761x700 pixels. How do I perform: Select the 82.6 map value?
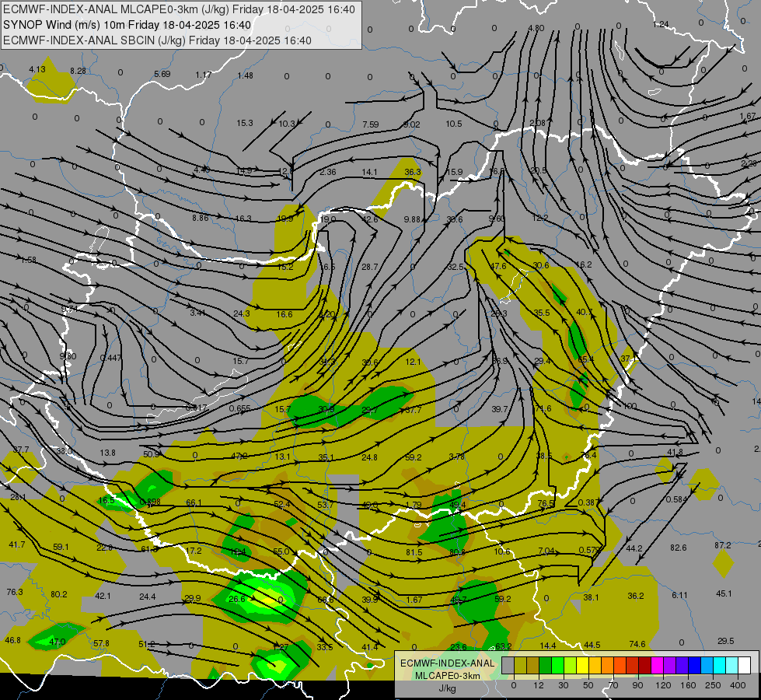click(678, 548)
